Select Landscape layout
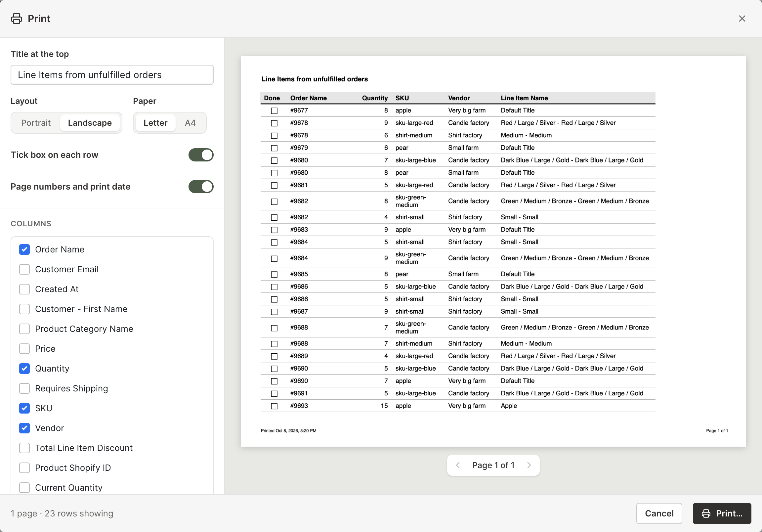762x532 pixels. coord(90,123)
